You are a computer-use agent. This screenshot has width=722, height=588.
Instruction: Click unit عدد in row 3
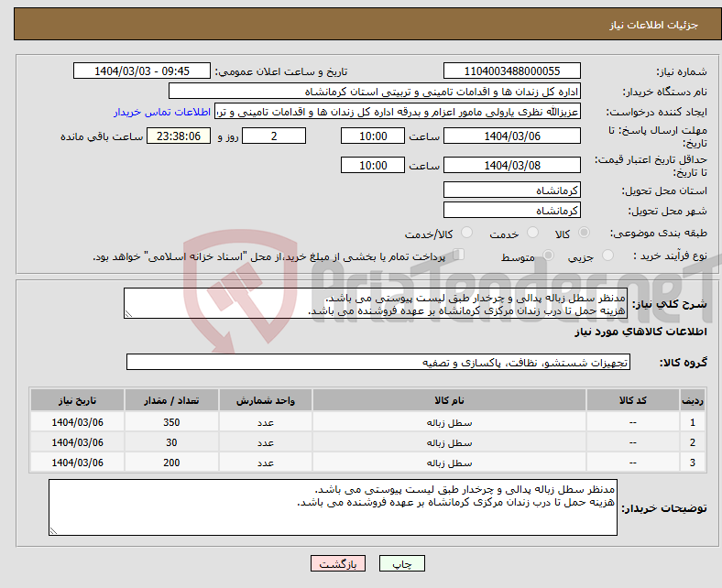pyautogui.click(x=266, y=463)
